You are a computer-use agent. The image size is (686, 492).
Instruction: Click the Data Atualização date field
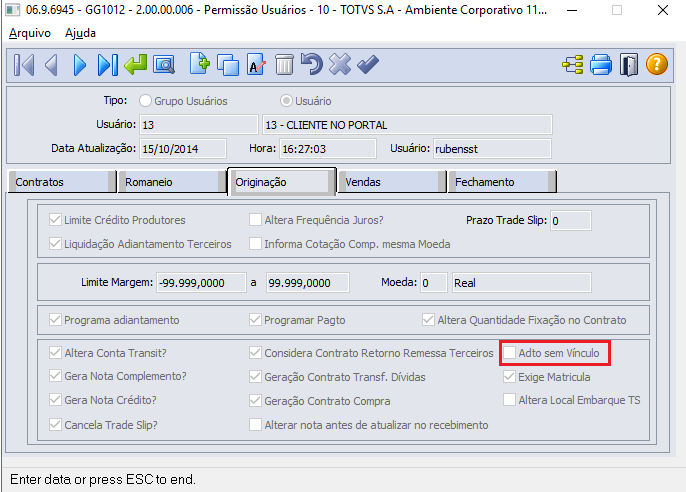point(183,149)
